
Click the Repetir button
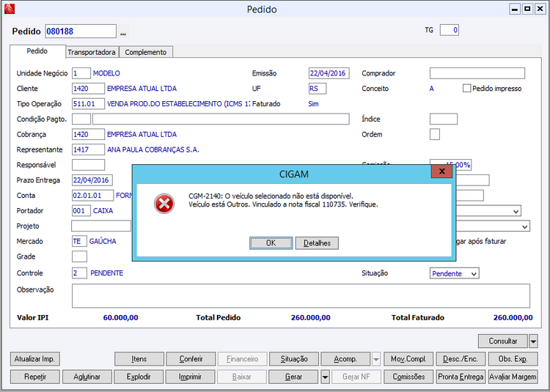tap(35, 377)
